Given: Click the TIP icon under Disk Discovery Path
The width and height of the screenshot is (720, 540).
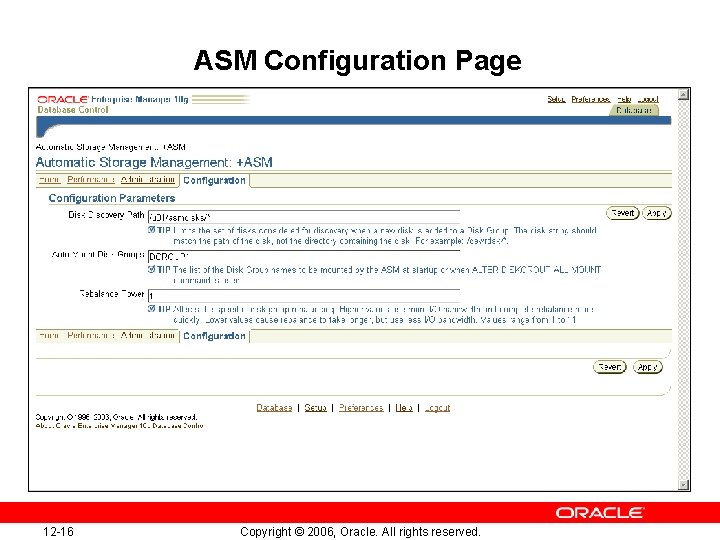Looking at the screenshot, I should click(x=152, y=230).
